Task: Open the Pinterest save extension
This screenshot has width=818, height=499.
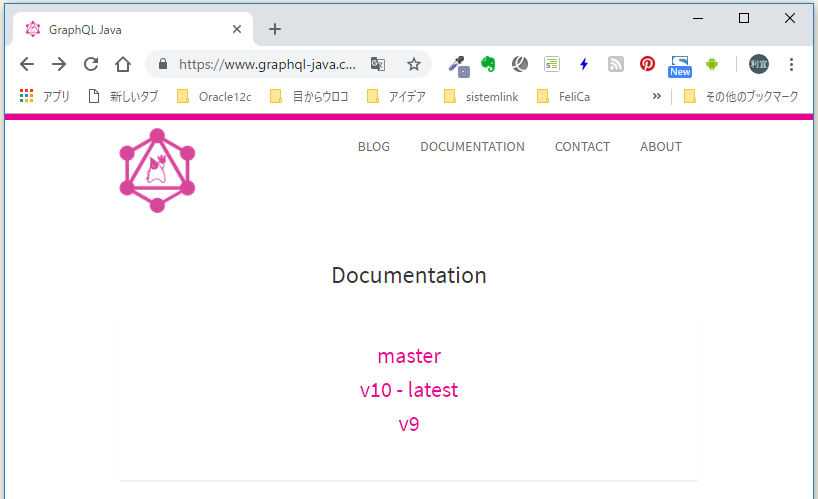Action: point(647,64)
